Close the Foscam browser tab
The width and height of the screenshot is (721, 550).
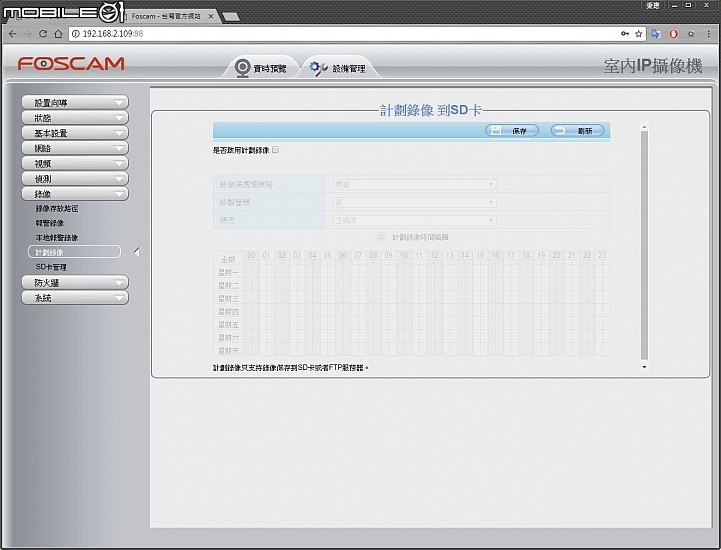(211, 16)
